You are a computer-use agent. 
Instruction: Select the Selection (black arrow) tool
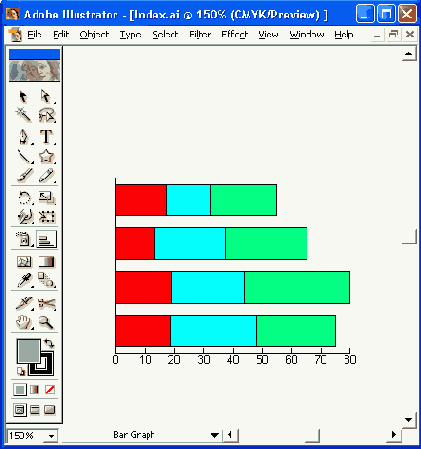(23, 97)
